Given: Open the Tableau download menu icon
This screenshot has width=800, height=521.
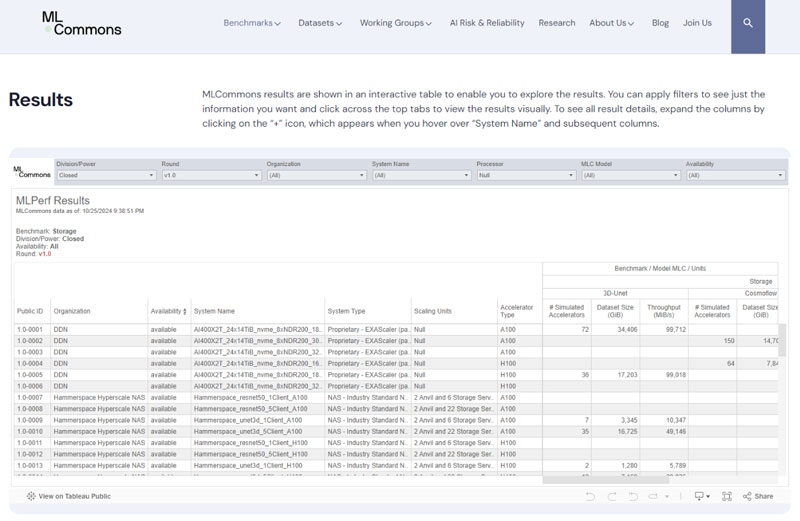Looking at the screenshot, I should (699, 496).
